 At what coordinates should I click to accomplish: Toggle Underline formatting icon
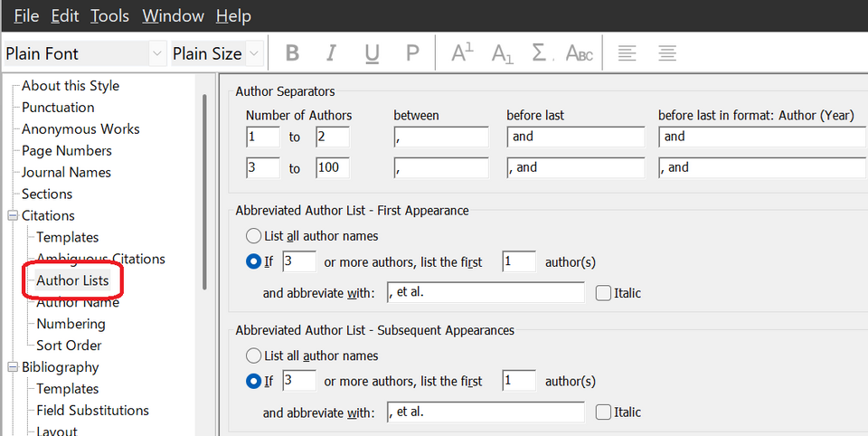point(372,53)
